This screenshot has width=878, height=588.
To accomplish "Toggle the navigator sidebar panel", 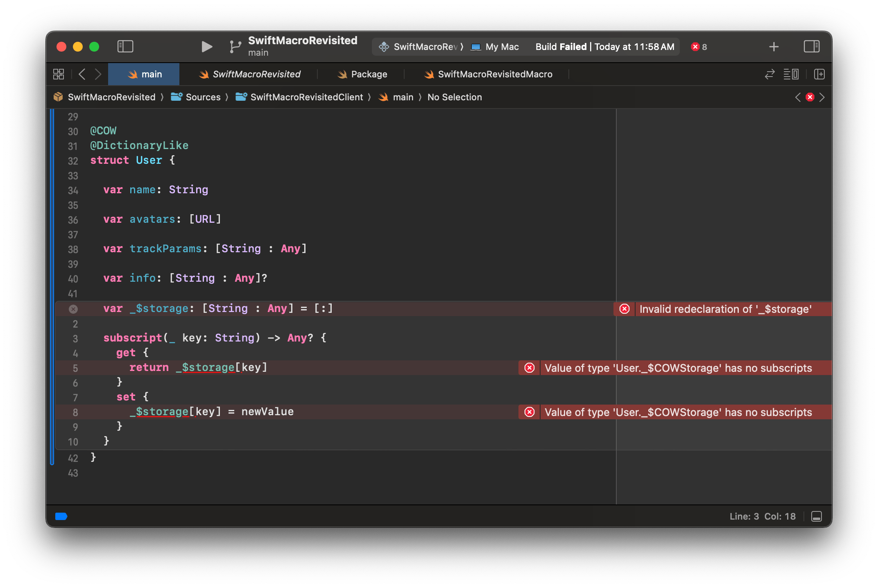I will pyautogui.click(x=125, y=47).
